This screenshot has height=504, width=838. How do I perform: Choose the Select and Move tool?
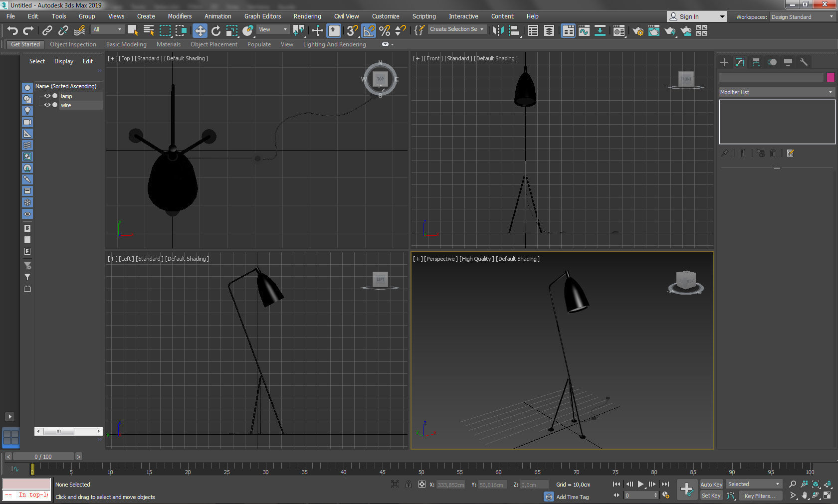200,31
